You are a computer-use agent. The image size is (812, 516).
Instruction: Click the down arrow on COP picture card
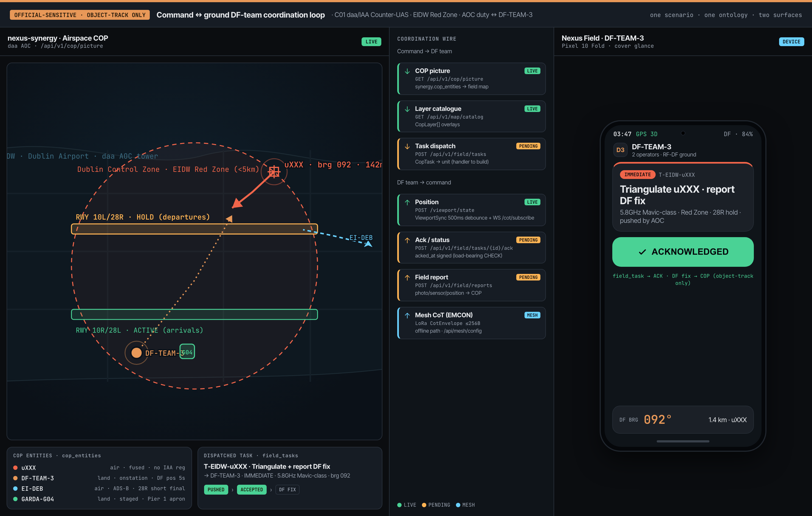pyautogui.click(x=407, y=71)
